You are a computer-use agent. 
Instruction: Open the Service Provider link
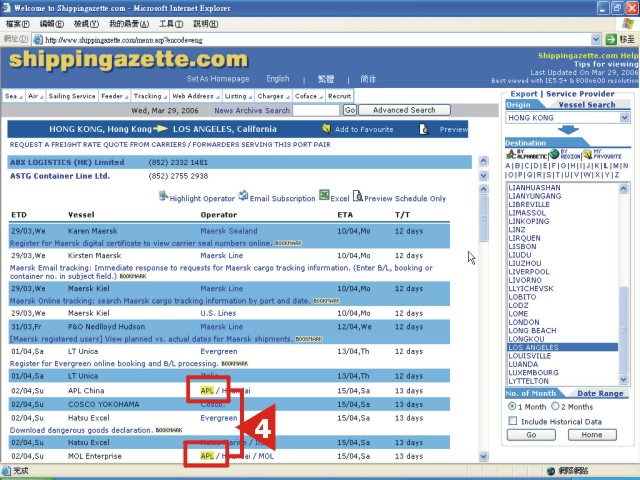[x=580, y=94]
